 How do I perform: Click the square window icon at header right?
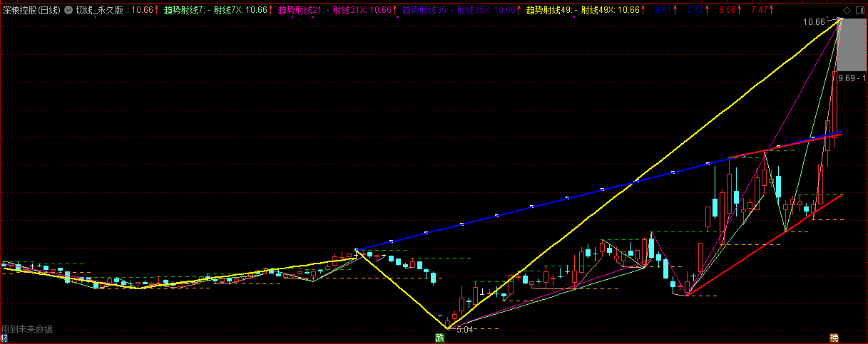[859, 10]
